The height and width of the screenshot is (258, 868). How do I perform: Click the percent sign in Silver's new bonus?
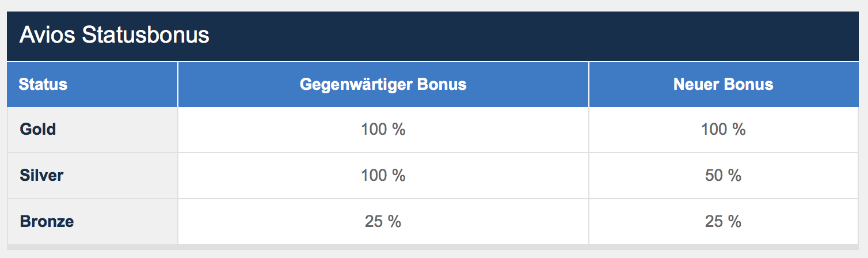(734, 175)
